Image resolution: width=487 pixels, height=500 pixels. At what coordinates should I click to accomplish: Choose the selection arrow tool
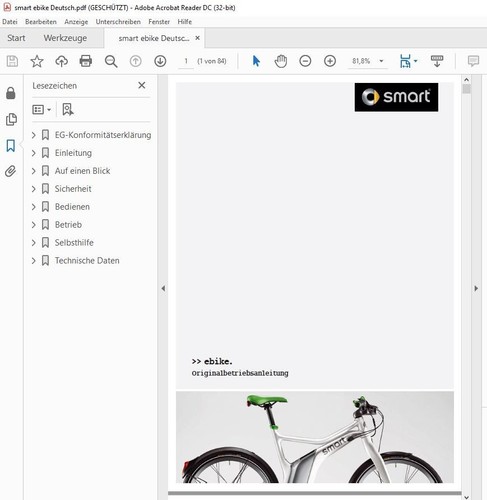click(x=256, y=61)
